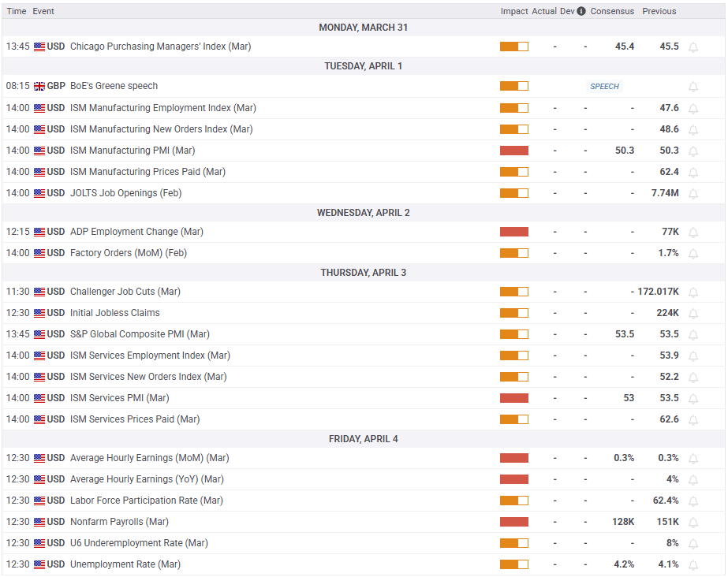728x577 pixels.
Task: Click orange impact bar for Initial Jobless Claims
Action: pyautogui.click(x=514, y=313)
